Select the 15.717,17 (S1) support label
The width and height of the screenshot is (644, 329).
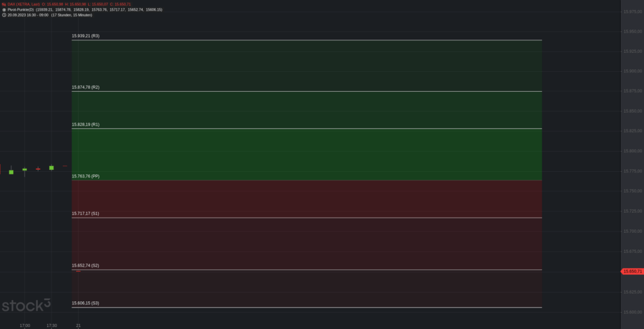(86, 214)
